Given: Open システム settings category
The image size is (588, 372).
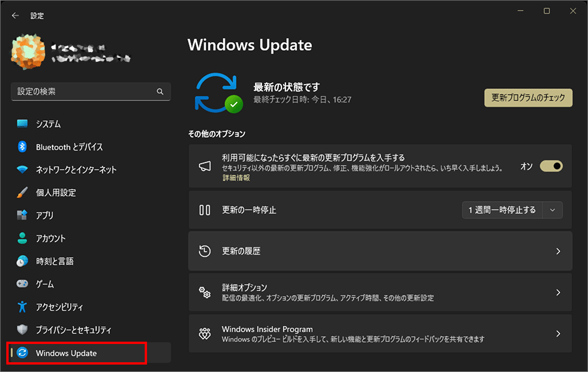Looking at the screenshot, I should point(48,124).
